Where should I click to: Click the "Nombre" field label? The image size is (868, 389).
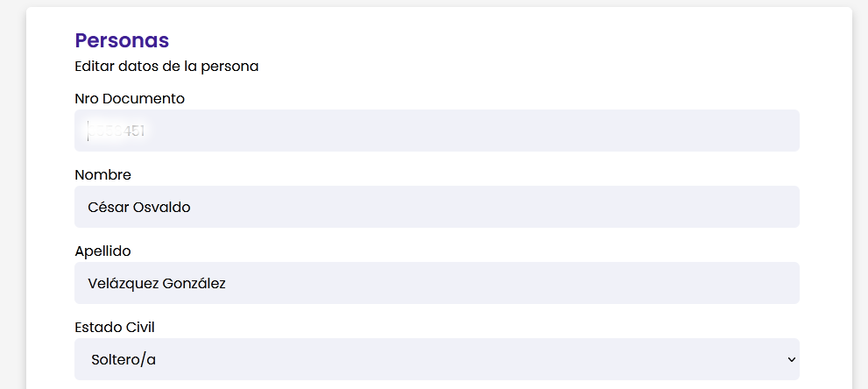(102, 175)
